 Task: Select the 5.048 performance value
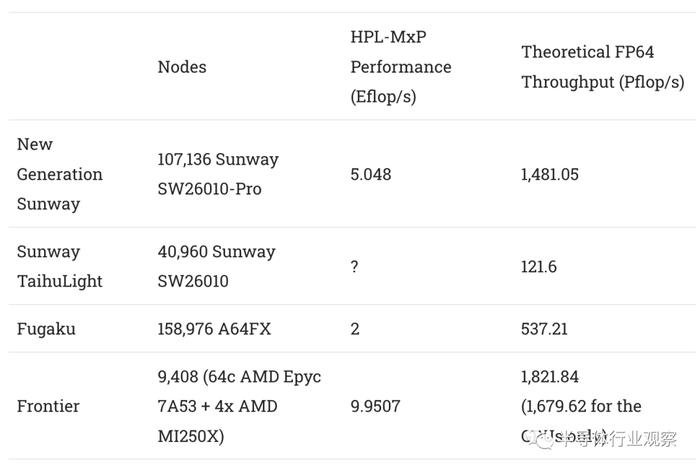(x=371, y=174)
